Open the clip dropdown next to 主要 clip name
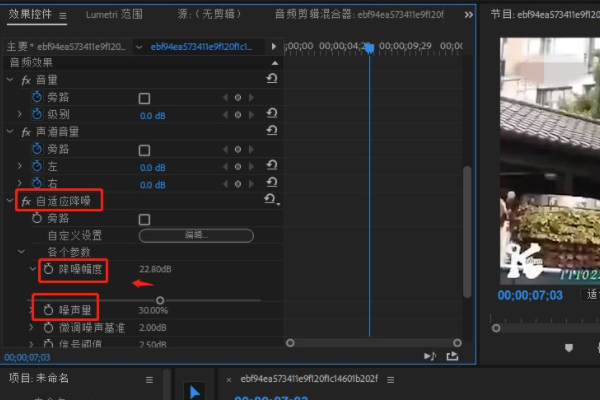 click(139, 47)
